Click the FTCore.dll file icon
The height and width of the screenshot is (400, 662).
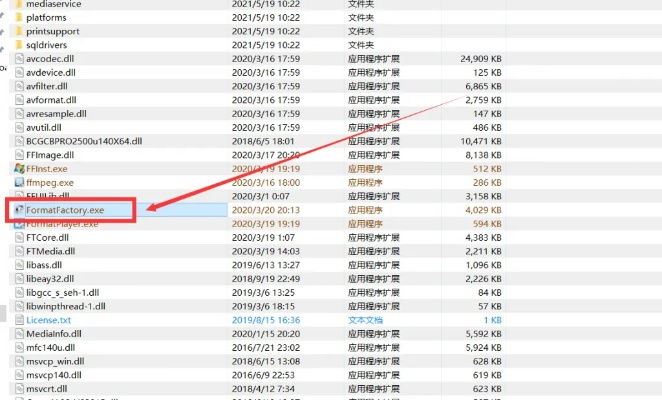19,238
